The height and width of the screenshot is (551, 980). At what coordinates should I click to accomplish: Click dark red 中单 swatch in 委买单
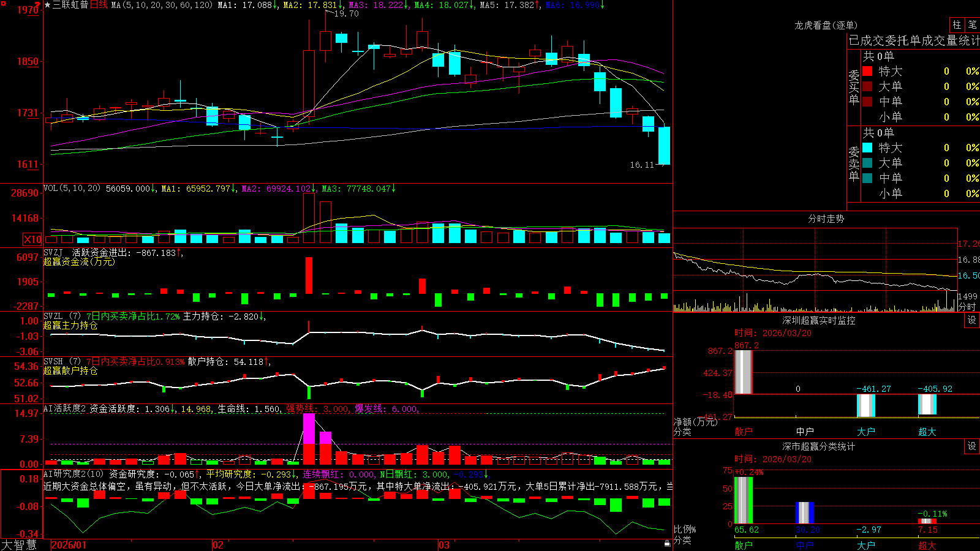[x=867, y=102]
